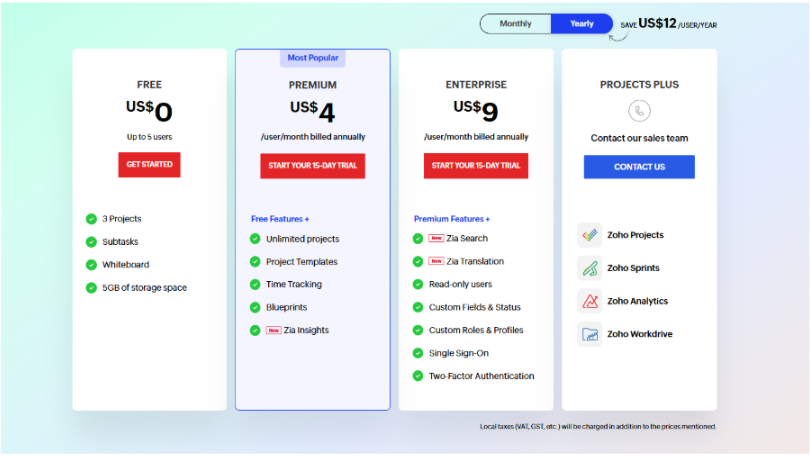Click the Two-Factor Authentication text
This screenshot has width=810, height=457.
[x=481, y=376]
